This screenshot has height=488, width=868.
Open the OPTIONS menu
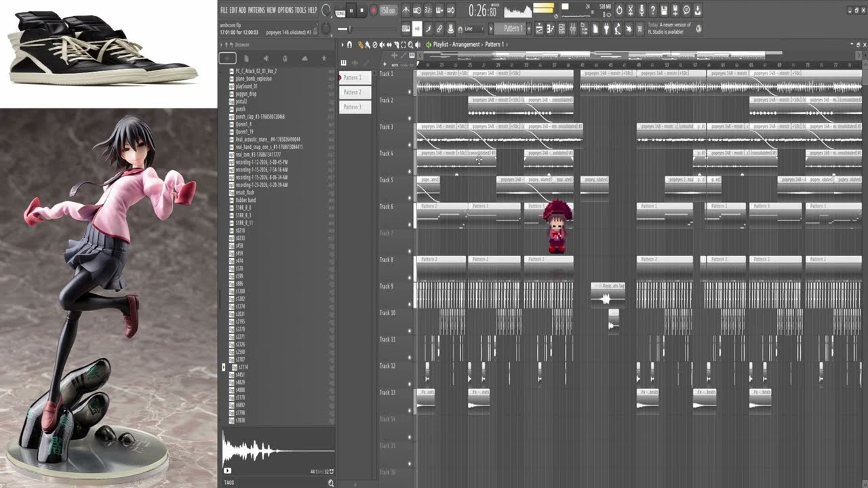tap(285, 10)
